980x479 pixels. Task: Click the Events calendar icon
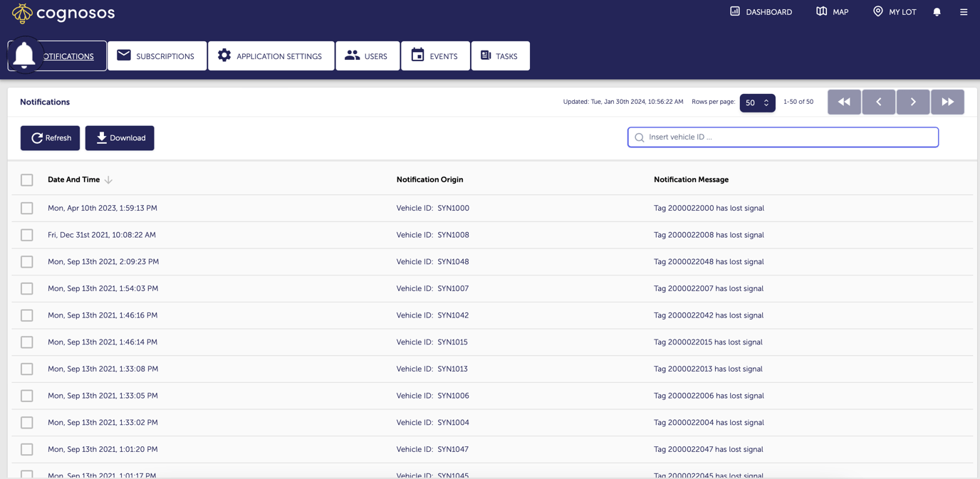[417, 55]
